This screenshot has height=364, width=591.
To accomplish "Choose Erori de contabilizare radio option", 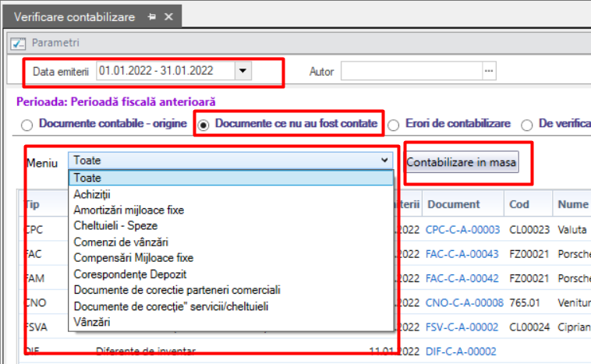I will [x=394, y=125].
